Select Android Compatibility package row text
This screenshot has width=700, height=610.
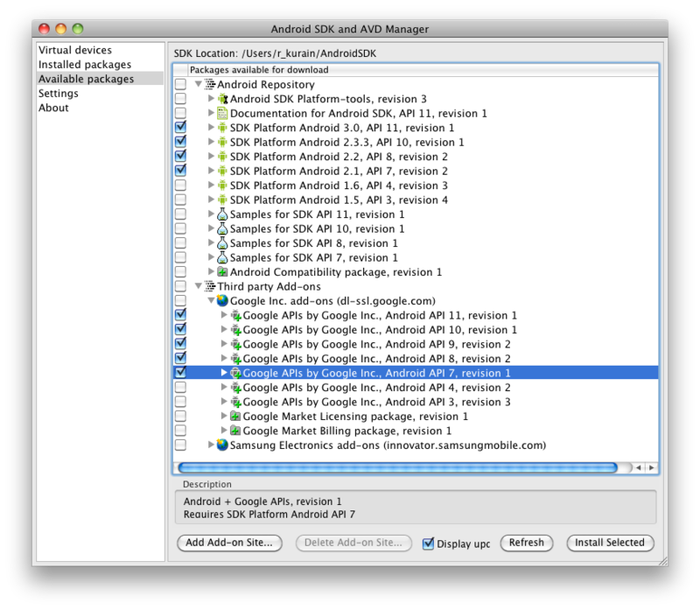pyautogui.click(x=336, y=272)
